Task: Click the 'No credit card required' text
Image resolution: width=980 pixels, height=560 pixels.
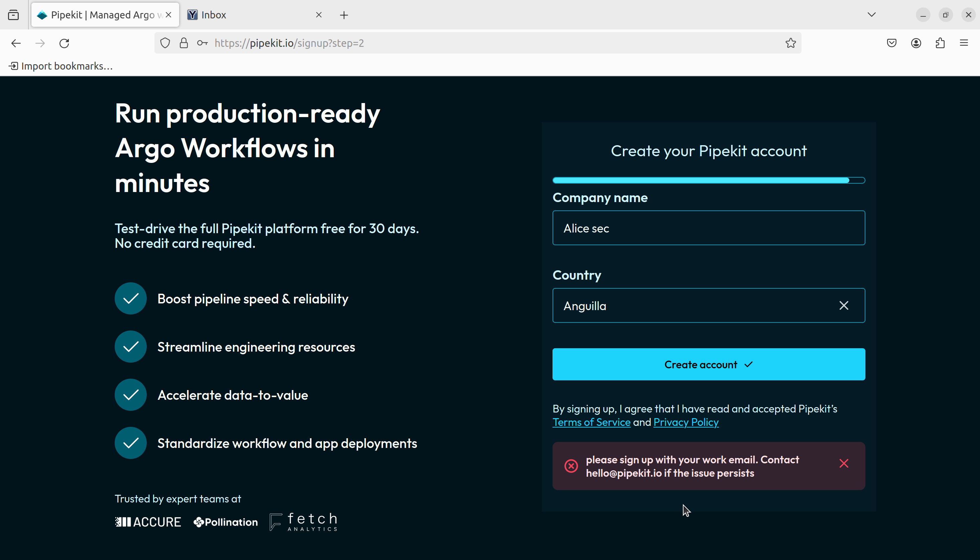Action: [185, 244]
